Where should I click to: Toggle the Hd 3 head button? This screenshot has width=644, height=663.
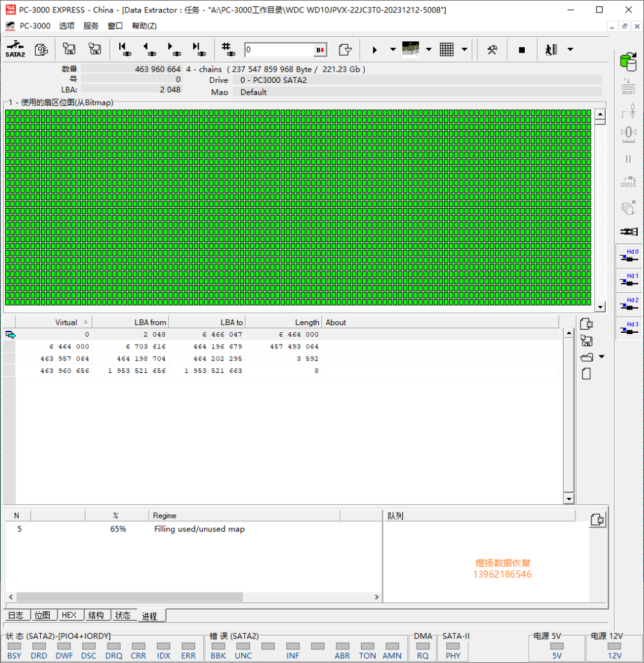(x=629, y=328)
